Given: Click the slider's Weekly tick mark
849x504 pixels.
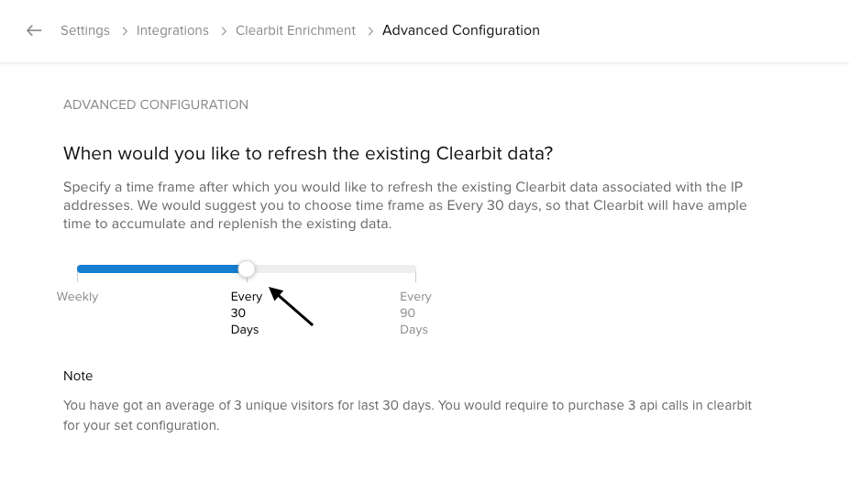Looking at the screenshot, I should pos(78,277).
